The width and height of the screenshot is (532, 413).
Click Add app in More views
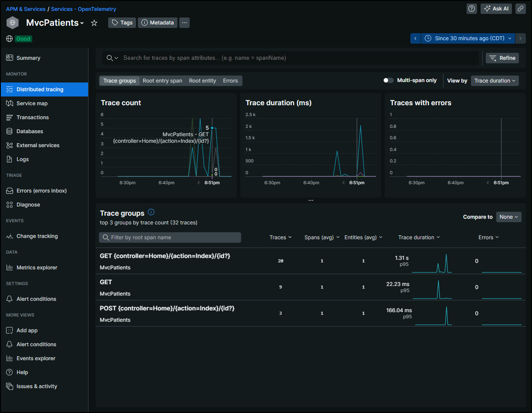(x=44, y=330)
